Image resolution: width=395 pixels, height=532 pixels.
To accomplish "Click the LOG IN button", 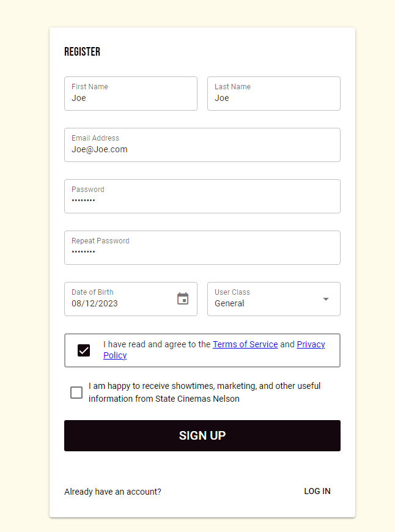I will click(317, 491).
